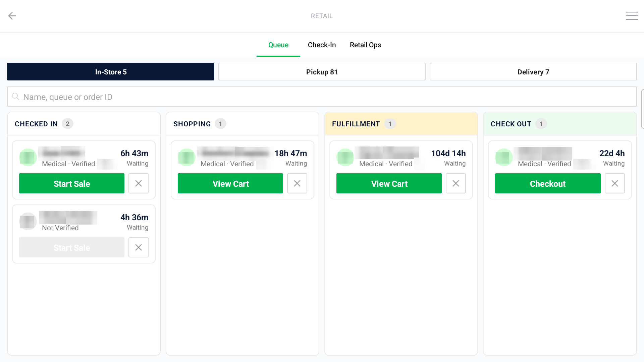Click avatar of the 6h 43m customer
This screenshot has height=362, width=644.
coord(28,157)
